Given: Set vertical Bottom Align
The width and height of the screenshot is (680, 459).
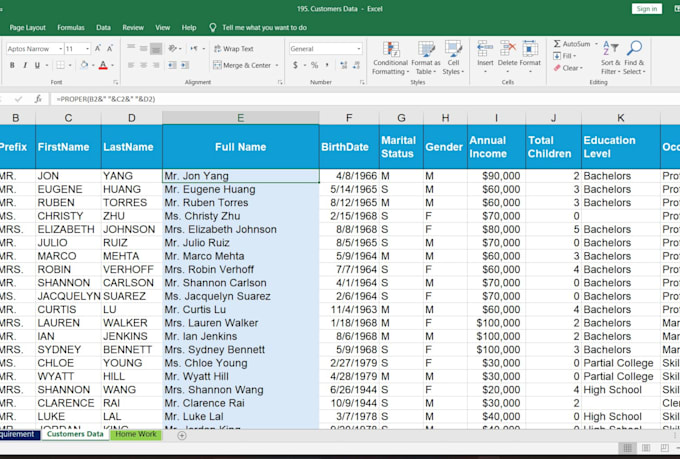Looking at the screenshot, I should (156, 49).
